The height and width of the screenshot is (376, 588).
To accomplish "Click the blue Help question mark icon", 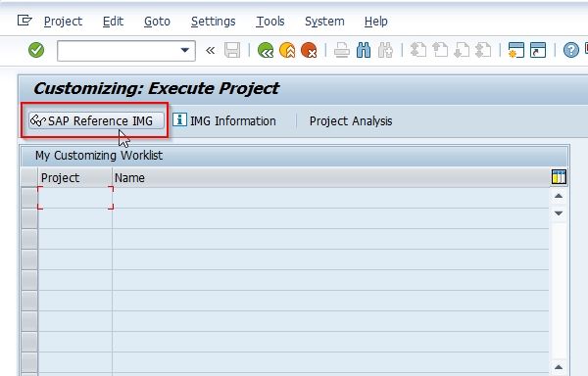I will coord(570,50).
